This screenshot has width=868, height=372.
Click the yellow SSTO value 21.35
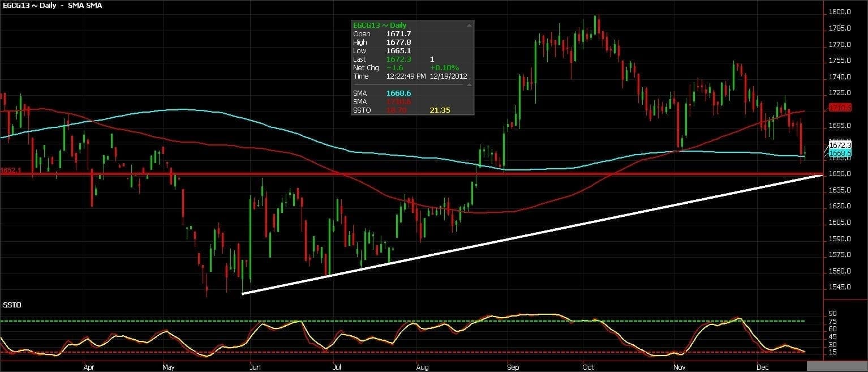pyautogui.click(x=440, y=110)
